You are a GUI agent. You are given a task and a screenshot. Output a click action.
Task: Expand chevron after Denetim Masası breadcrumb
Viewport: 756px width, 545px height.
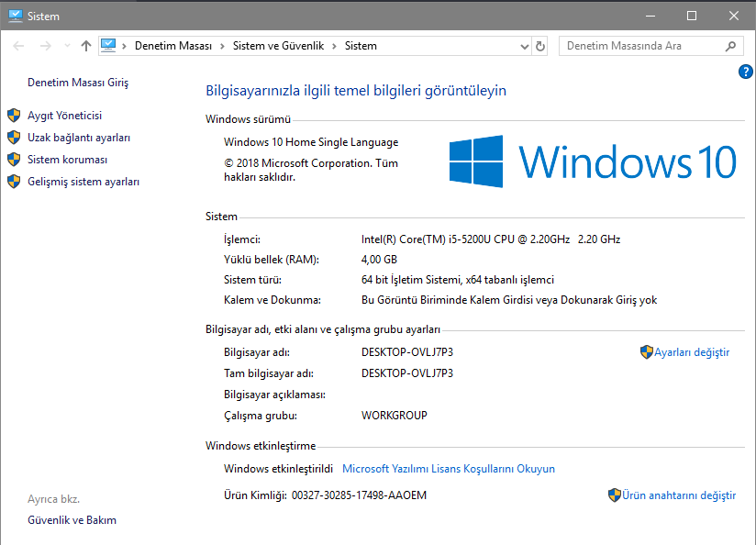[221, 46]
